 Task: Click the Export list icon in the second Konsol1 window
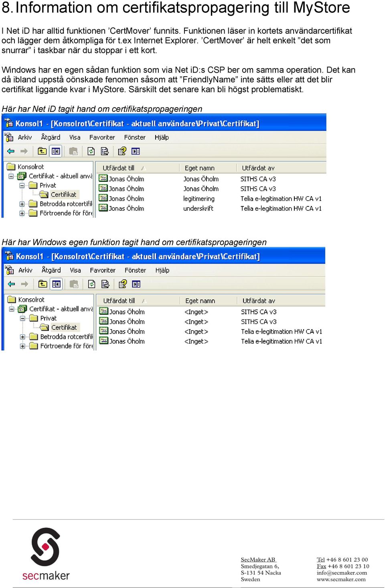coord(105,284)
